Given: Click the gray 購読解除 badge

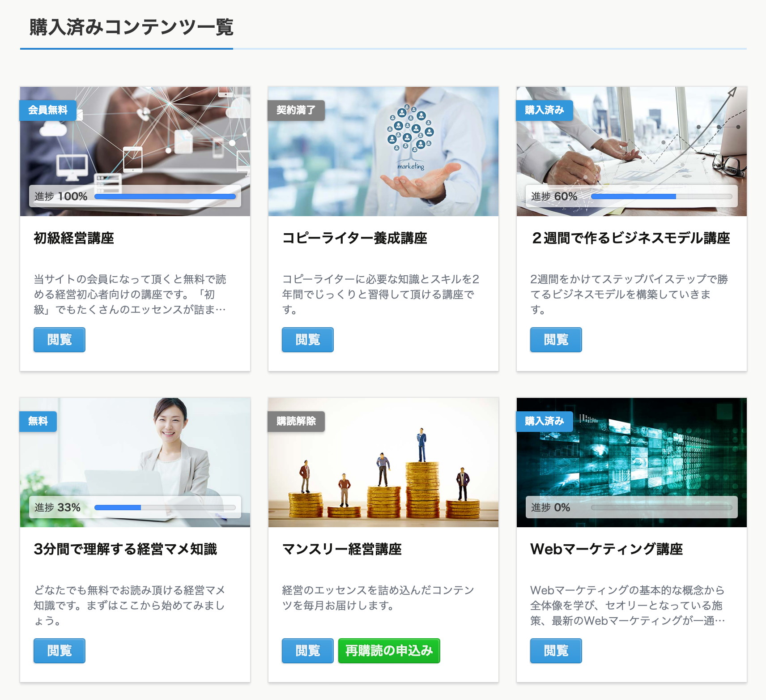Looking at the screenshot, I should (296, 421).
